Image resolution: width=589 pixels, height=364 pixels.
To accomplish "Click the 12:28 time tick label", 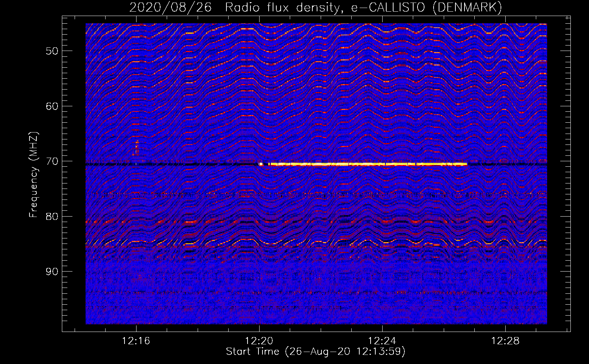I will click(x=505, y=341).
